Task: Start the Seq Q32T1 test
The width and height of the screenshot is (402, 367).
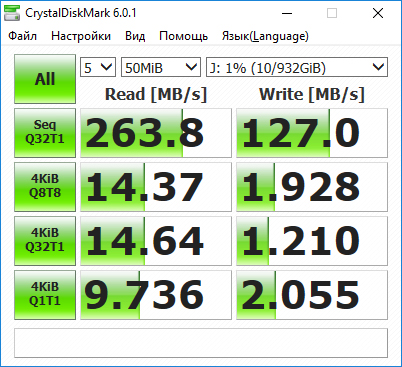Action: point(45,133)
